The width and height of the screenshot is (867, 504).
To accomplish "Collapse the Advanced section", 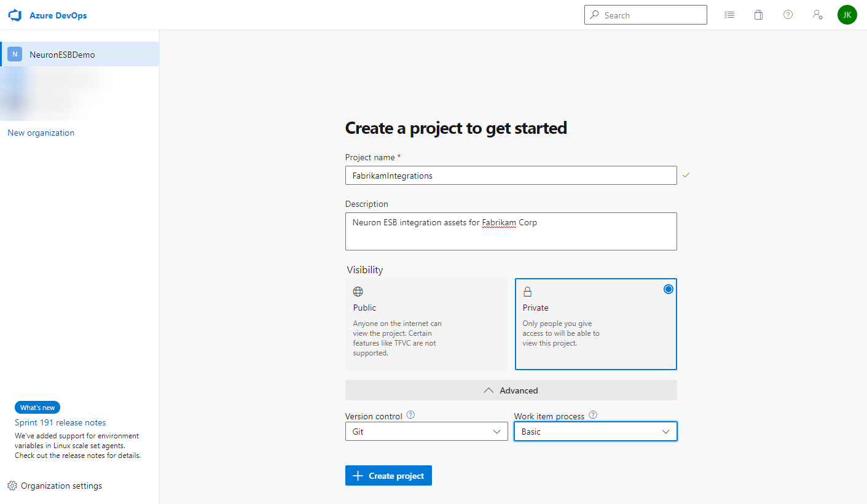I will (511, 390).
